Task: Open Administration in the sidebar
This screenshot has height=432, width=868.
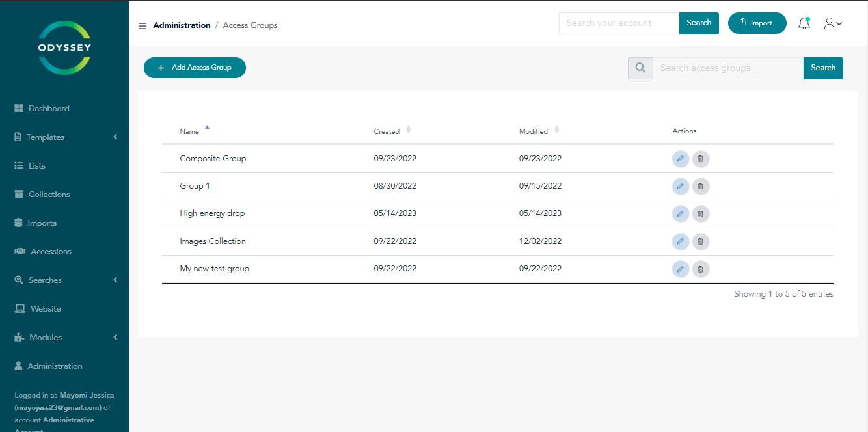Action: click(49, 366)
